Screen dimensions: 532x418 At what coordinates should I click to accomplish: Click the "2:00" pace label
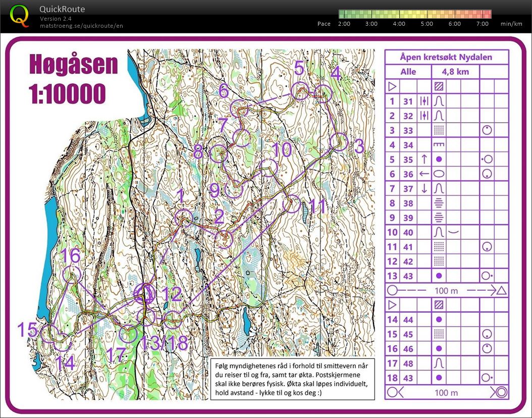pos(344,24)
